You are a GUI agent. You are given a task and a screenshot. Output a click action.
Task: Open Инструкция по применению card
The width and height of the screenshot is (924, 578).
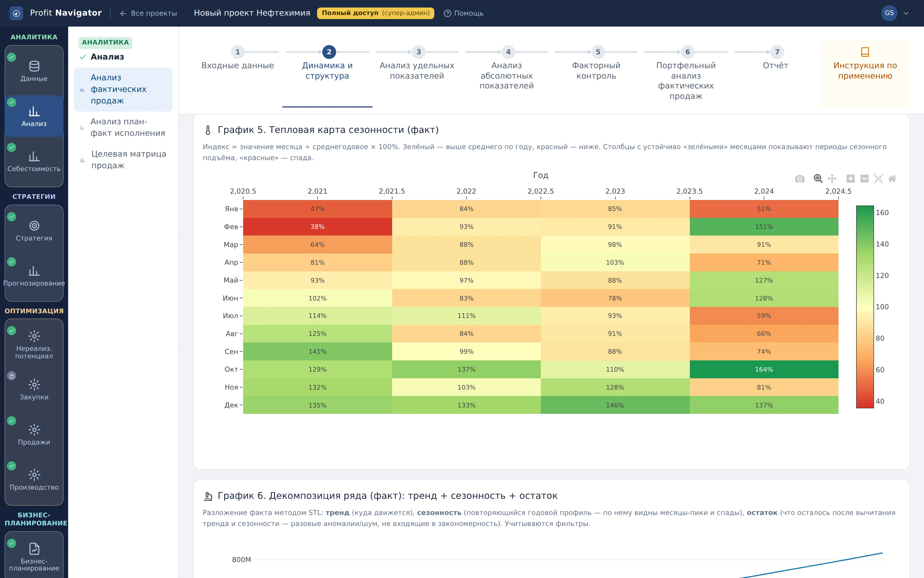click(x=865, y=74)
